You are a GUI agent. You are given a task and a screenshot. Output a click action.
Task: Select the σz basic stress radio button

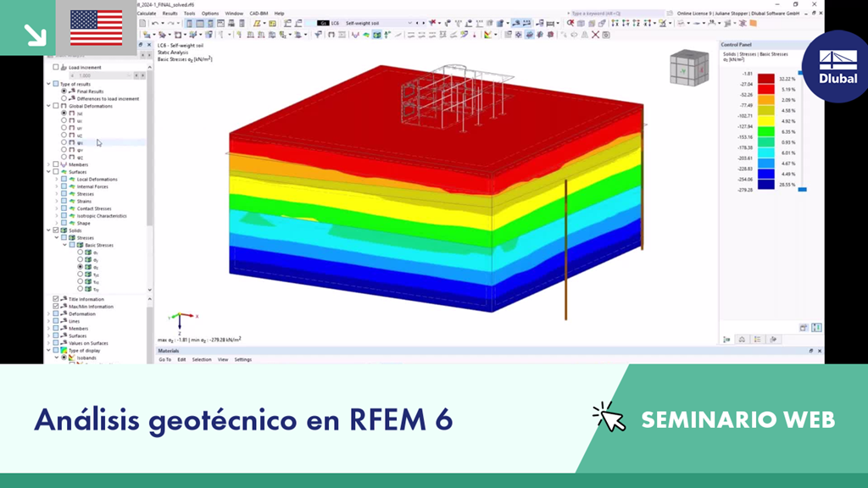[81, 267]
